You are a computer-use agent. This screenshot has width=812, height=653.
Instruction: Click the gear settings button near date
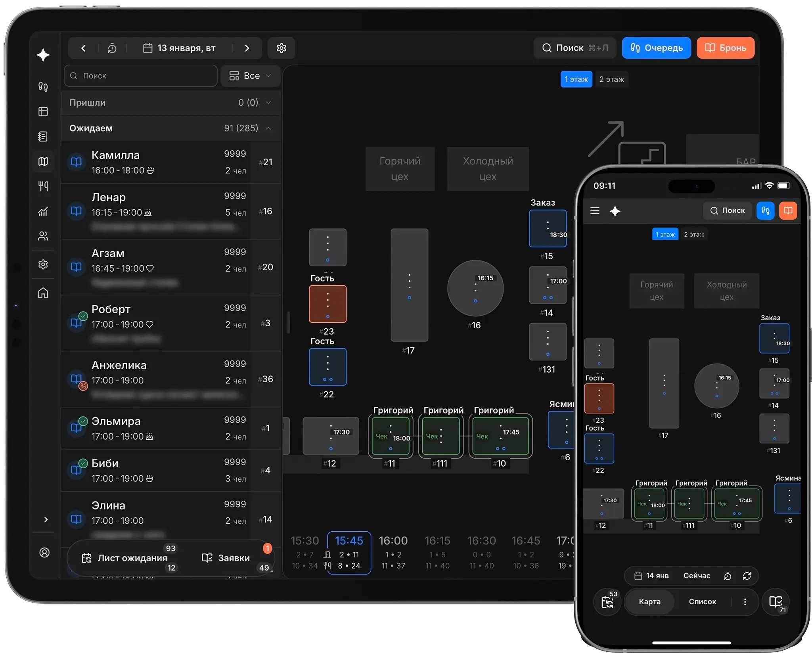click(x=282, y=48)
